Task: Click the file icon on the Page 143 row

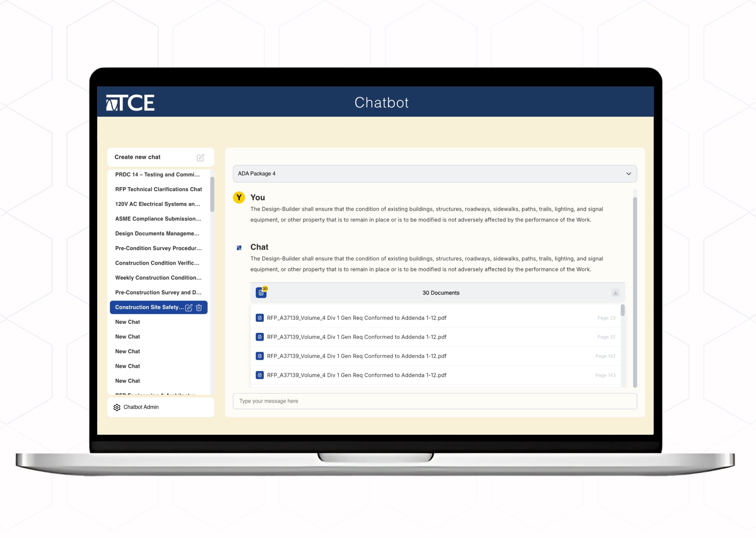Action: [x=260, y=375]
